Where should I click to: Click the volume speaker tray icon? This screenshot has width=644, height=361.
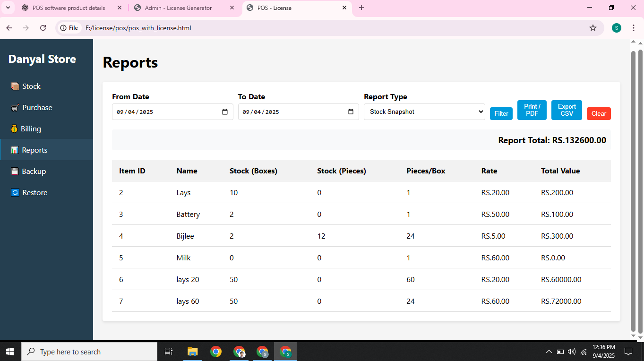(572, 352)
